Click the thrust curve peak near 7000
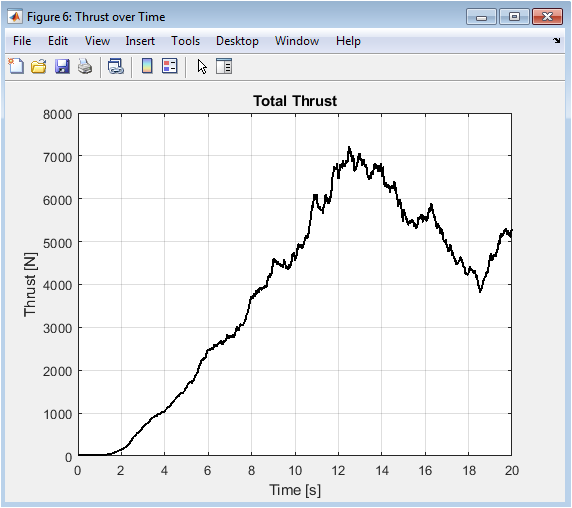This screenshot has height=508, width=572. [x=349, y=148]
